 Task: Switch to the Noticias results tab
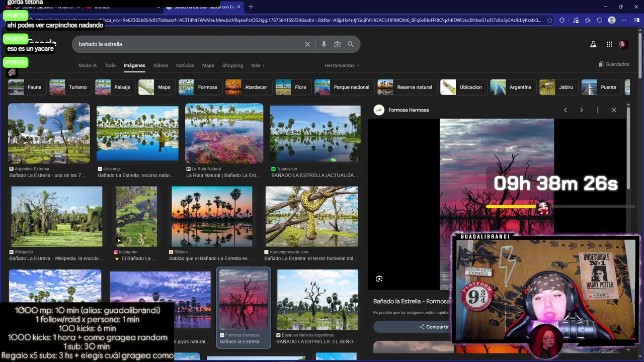click(x=185, y=65)
